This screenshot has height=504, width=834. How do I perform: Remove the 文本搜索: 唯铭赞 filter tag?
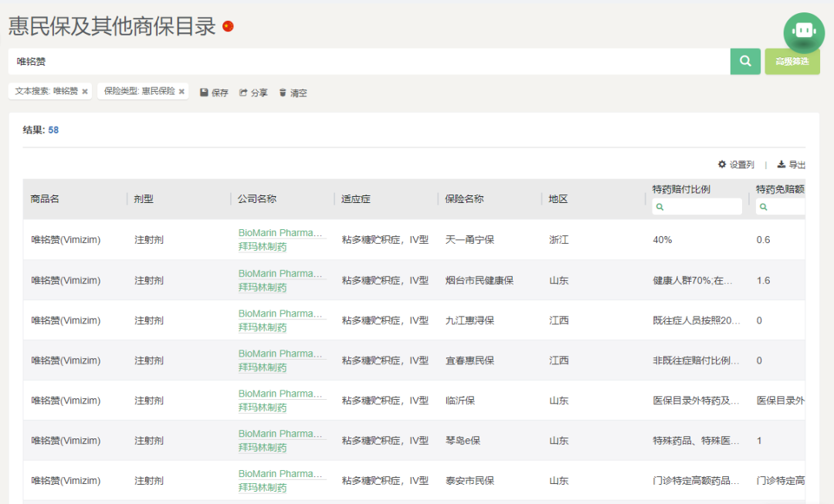[85, 92]
